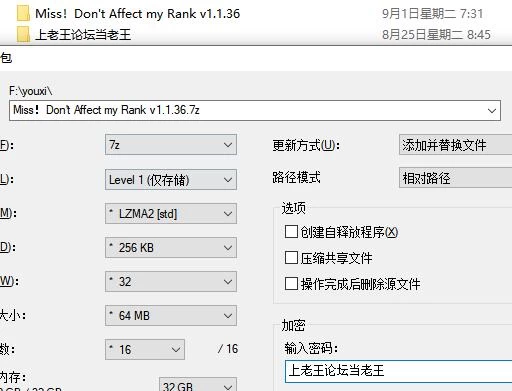This screenshot has height=391, width=512.
Task: Click 更新方式(U) label
Action: 306,145
